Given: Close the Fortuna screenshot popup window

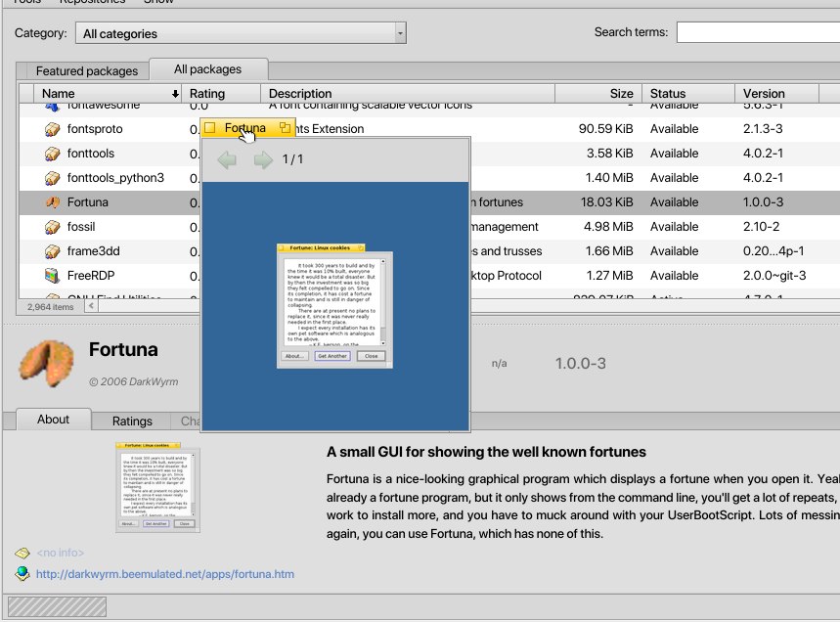Looking at the screenshot, I should pyautogui.click(x=210, y=128).
